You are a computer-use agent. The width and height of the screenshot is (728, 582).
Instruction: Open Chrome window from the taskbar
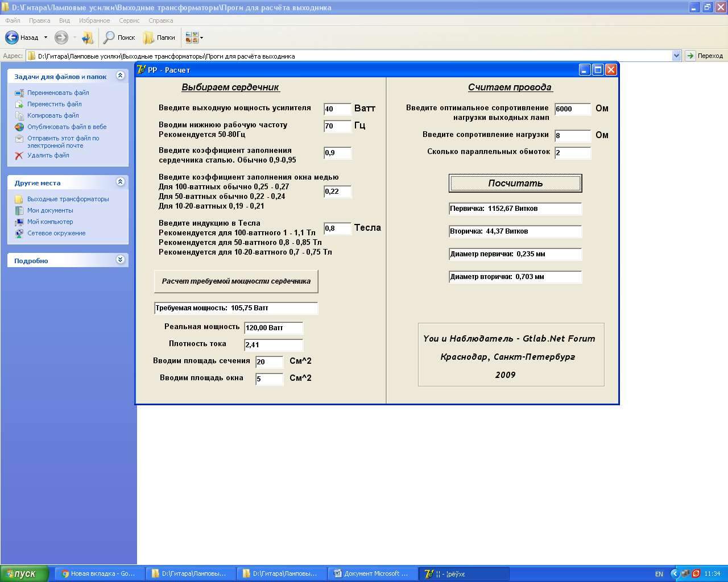point(98,573)
